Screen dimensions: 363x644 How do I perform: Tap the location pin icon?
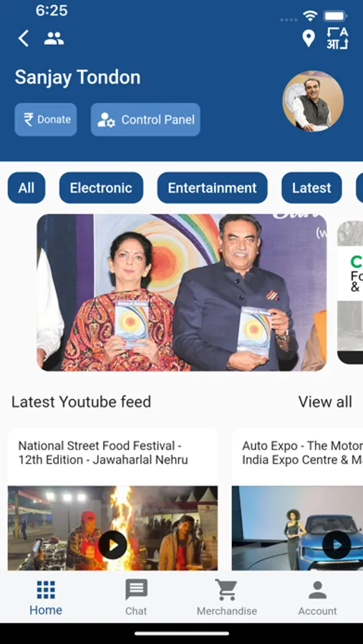309,38
